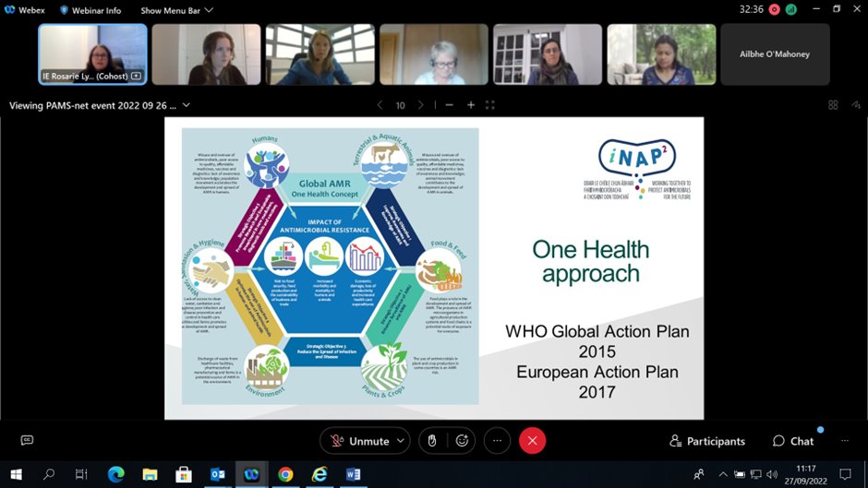Launch Microsoft Edge from taskbar
Image resolution: width=868 pixels, height=488 pixels.
pos(115,474)
